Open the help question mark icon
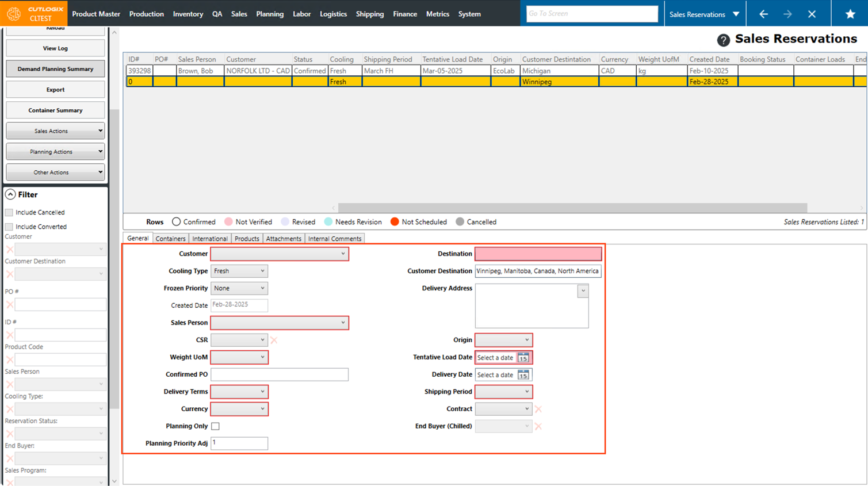Image resolution: width=868 pixels, height=486 pixels. pos(723,40)
